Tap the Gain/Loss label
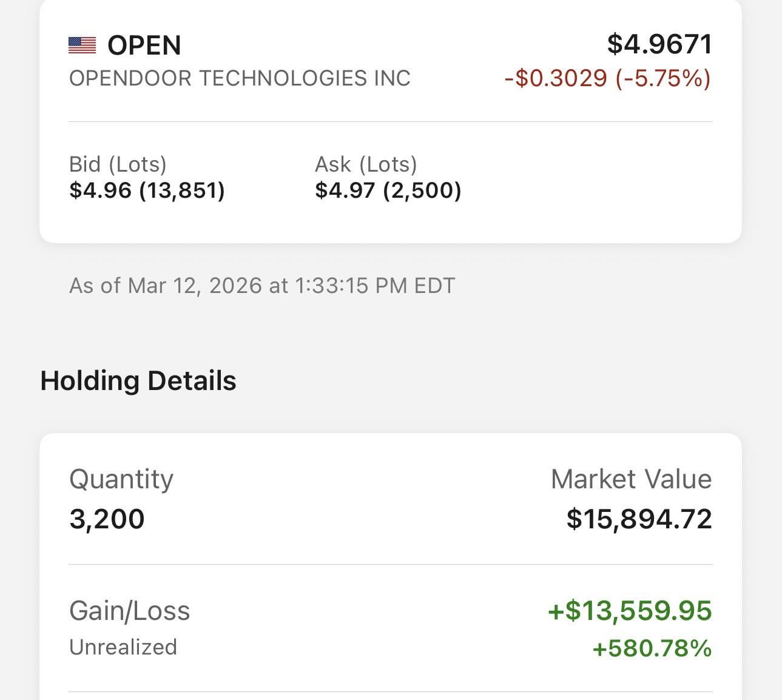This screenshot has height=700, width=782. [129, 611]
